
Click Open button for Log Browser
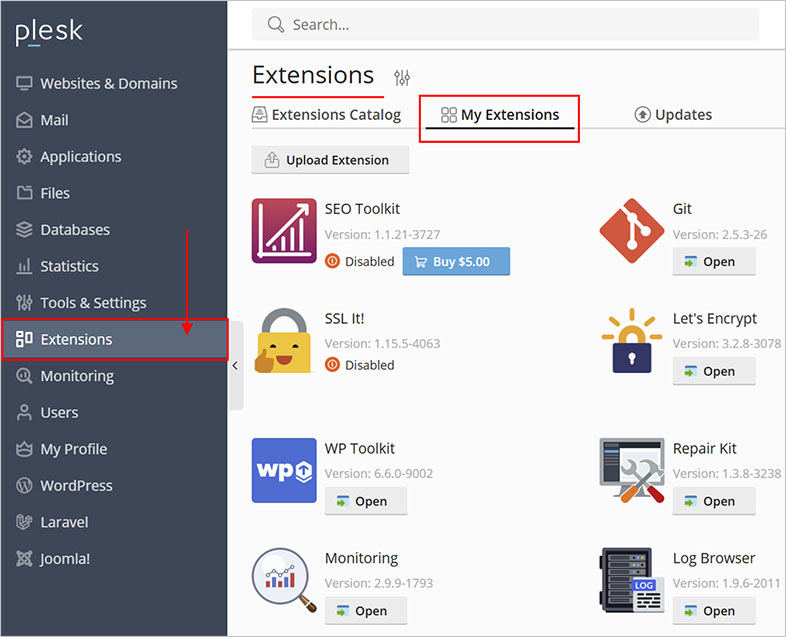[714, 611]
